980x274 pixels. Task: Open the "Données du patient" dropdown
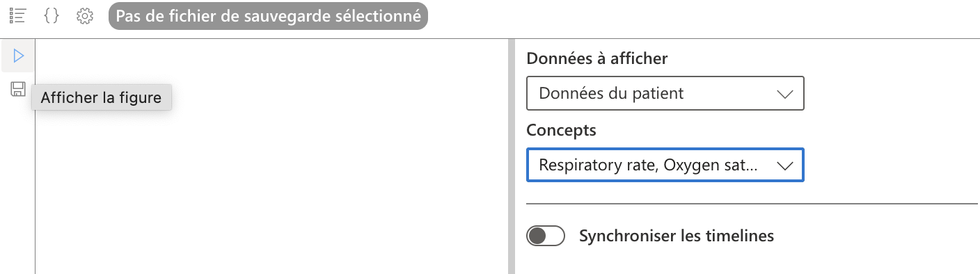[665, 93]
